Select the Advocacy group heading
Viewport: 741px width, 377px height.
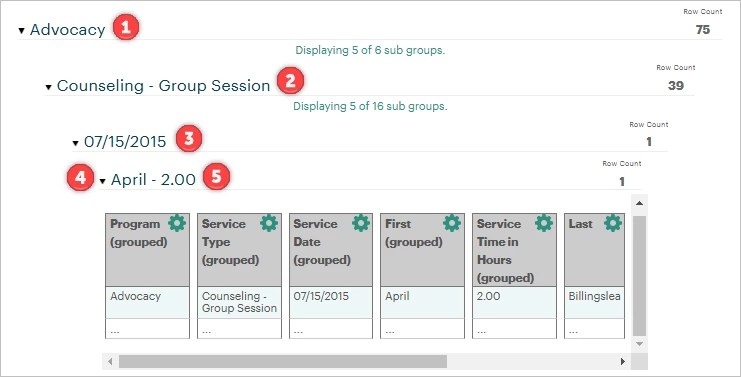(x=68, y=30)
